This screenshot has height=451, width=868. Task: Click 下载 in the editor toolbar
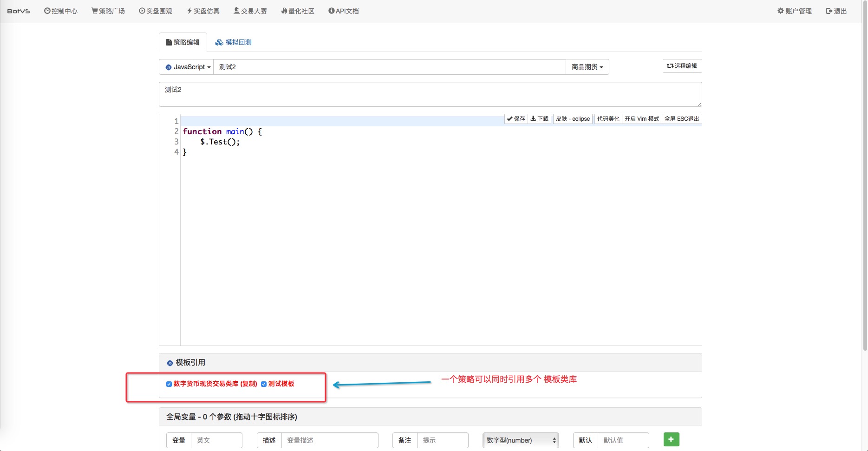(540, 119)
